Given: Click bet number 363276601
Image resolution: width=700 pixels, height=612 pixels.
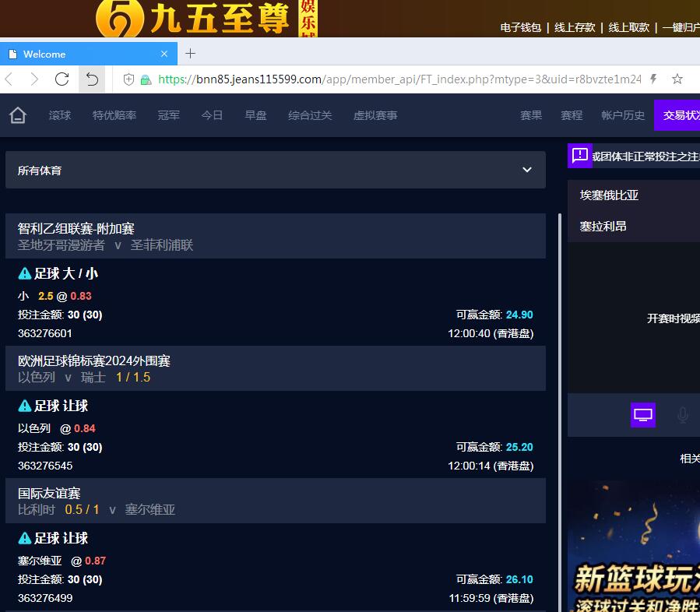Looking at the screenshot, I should tap(45, 333).
